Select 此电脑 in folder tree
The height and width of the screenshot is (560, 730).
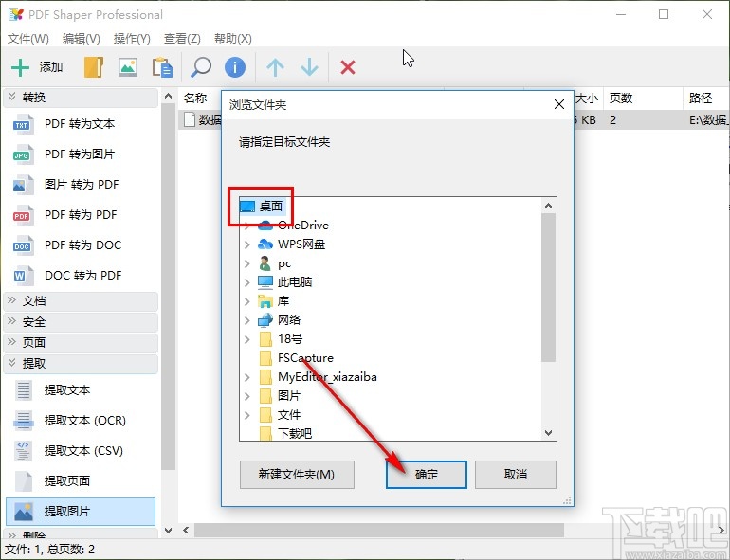coord(295,282)
